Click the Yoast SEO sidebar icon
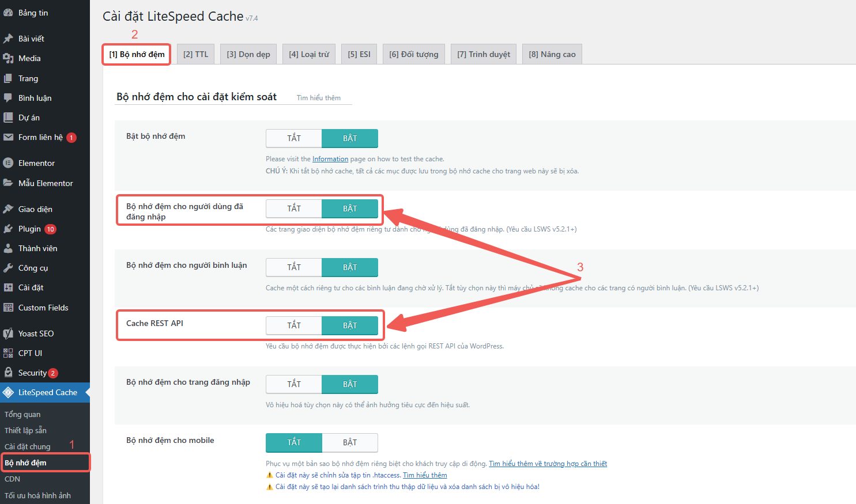The height and width of the screenshot is (504, 856). tap(8, 334)
